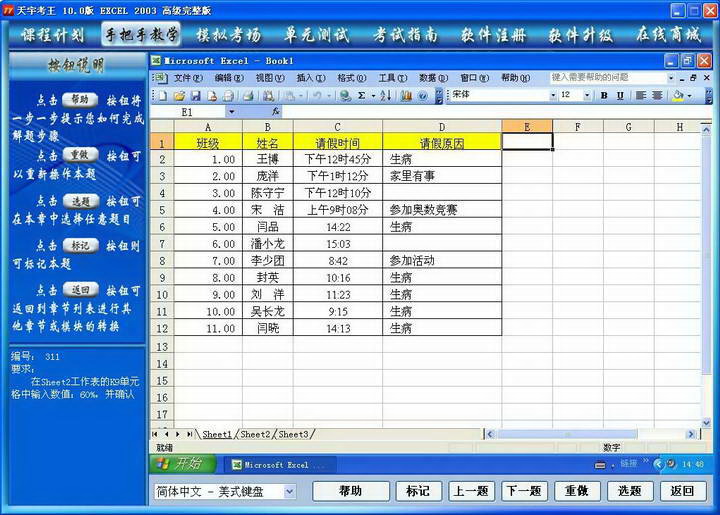Click the bottom 返回 return button
The image size is (720, 515).
coord(682,491)
